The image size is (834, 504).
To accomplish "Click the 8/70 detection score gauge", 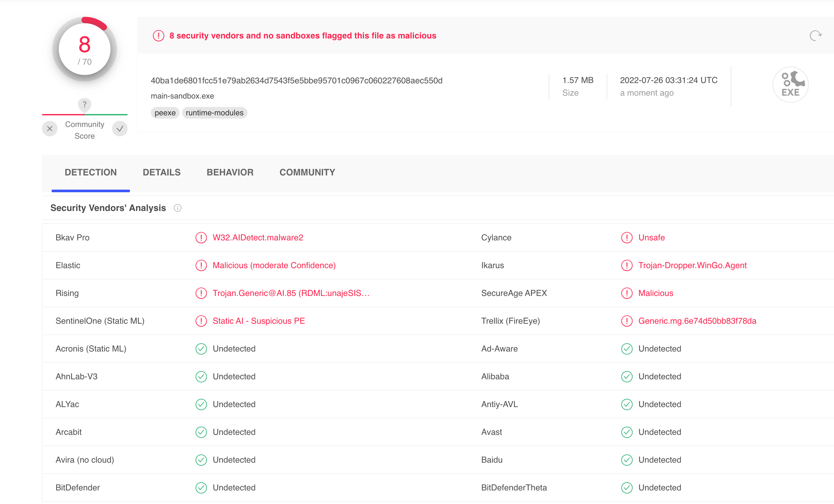I will pyautogui.click(x=85, y=49).
